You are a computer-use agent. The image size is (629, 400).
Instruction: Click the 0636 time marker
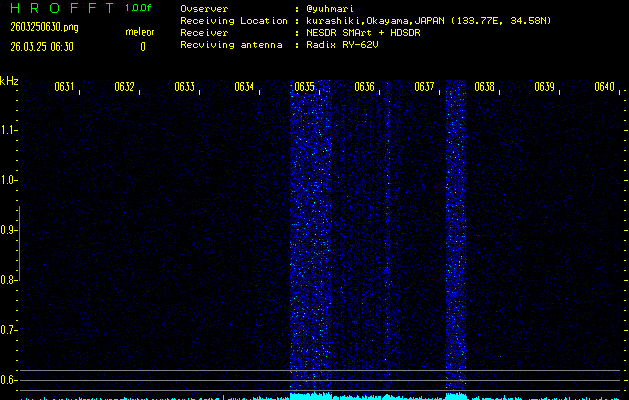tap(365, 87)
